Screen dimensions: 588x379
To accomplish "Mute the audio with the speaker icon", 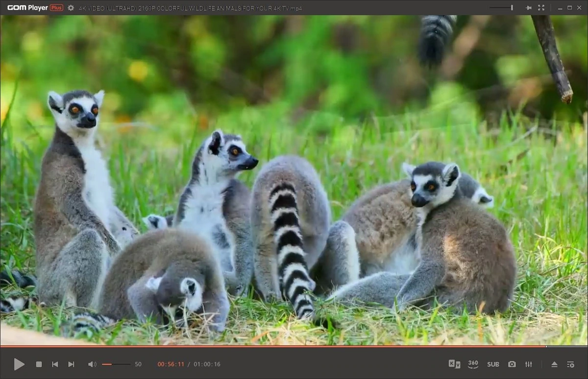I will [92, 364].
